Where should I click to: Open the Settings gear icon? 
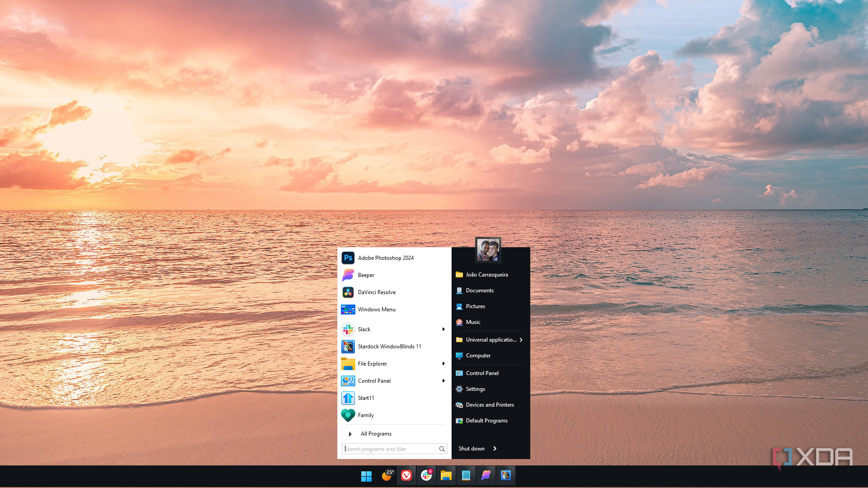pos(459,389)
